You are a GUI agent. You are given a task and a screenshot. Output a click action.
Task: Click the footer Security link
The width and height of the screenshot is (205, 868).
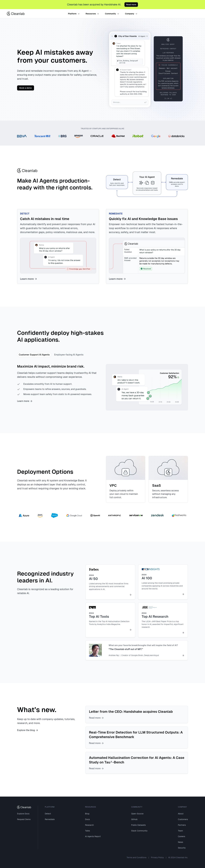point(182,848)
